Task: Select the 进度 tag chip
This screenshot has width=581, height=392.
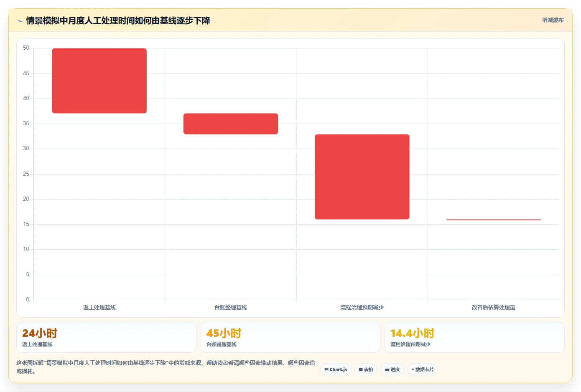Action: point(392,369)
